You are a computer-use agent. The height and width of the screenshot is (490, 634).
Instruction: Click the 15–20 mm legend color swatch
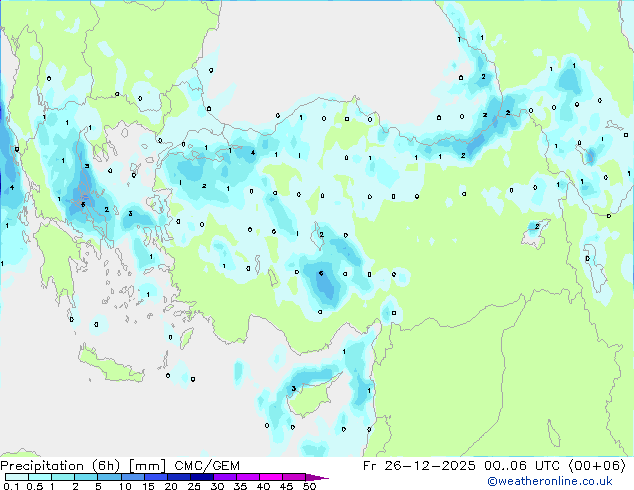[156, 477]
